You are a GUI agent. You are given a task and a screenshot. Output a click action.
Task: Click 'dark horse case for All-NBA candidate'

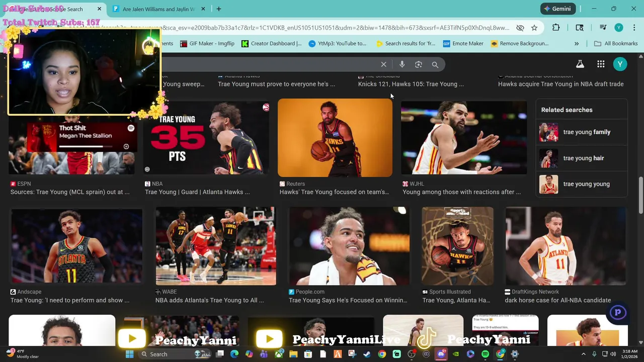point(558,300)
